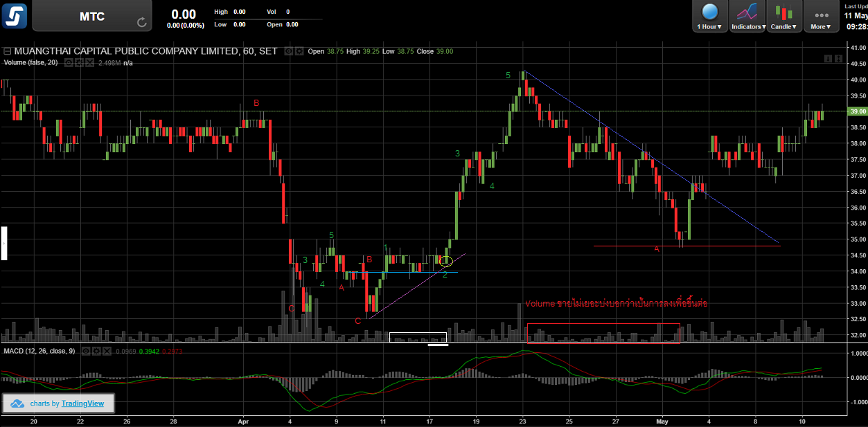Click the 1.0000 MACD scale label
This screenshot has width=868, height=427.
(858, 353)
